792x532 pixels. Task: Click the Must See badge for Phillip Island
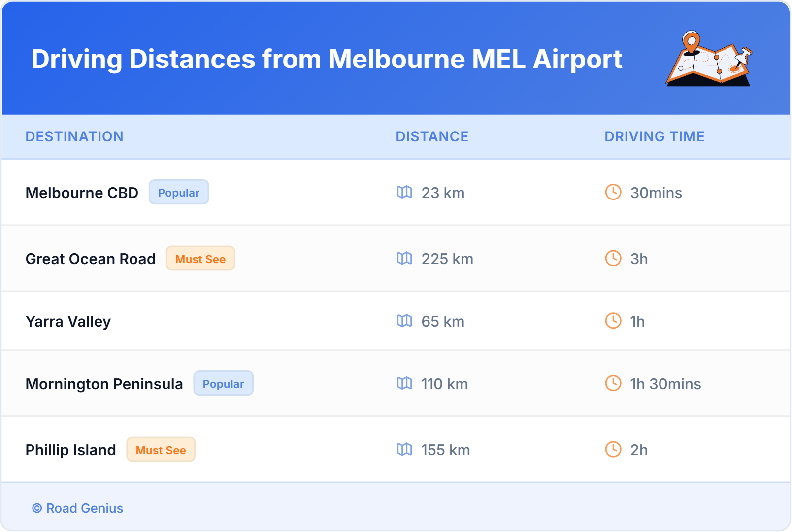tap(161, 450)
